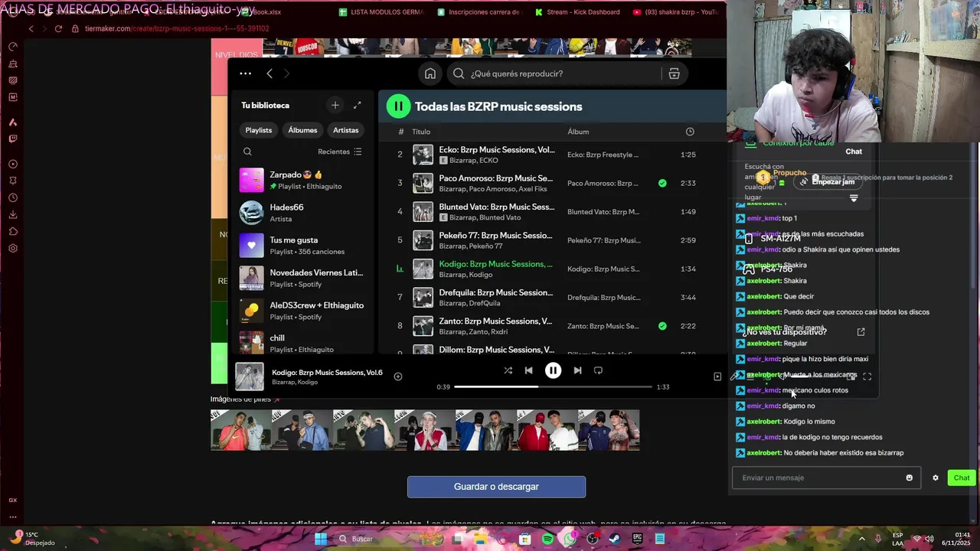Screen dimensions: 980x551
Task: Sort tracks by duration clock icon
Action: [690, 132]
